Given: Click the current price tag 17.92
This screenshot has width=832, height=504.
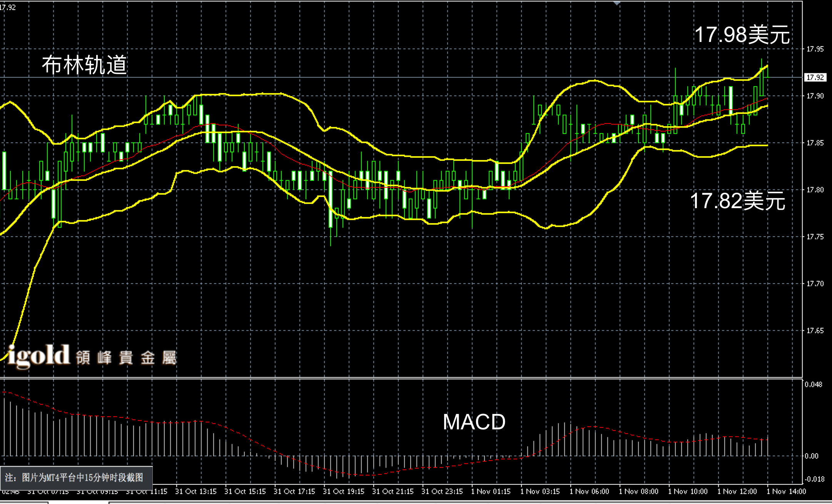Looking at the screenshot, I should click(815, 77).
